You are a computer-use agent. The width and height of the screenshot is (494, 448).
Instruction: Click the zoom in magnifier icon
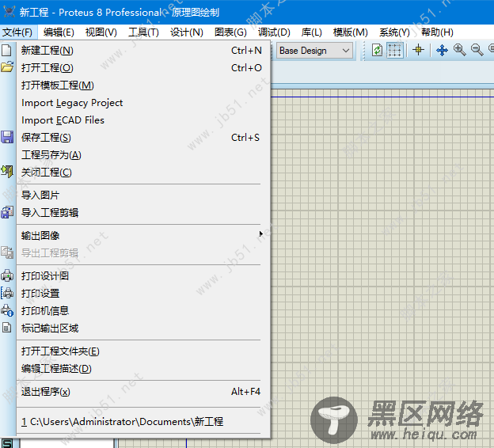(x=460, y=50)
